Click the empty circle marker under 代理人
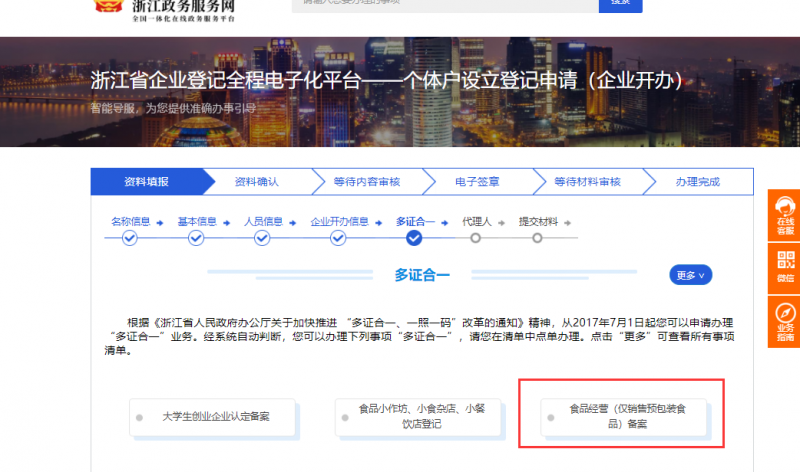The height and width of the screenshot is (472, 800). click(475, 238)
